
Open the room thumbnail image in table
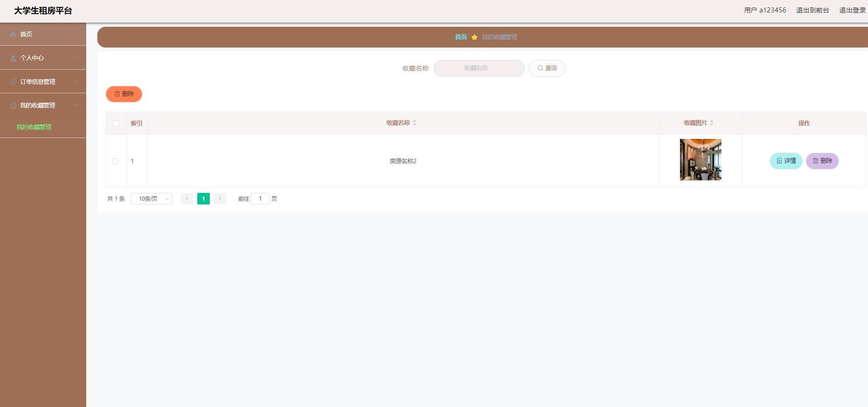700,160
